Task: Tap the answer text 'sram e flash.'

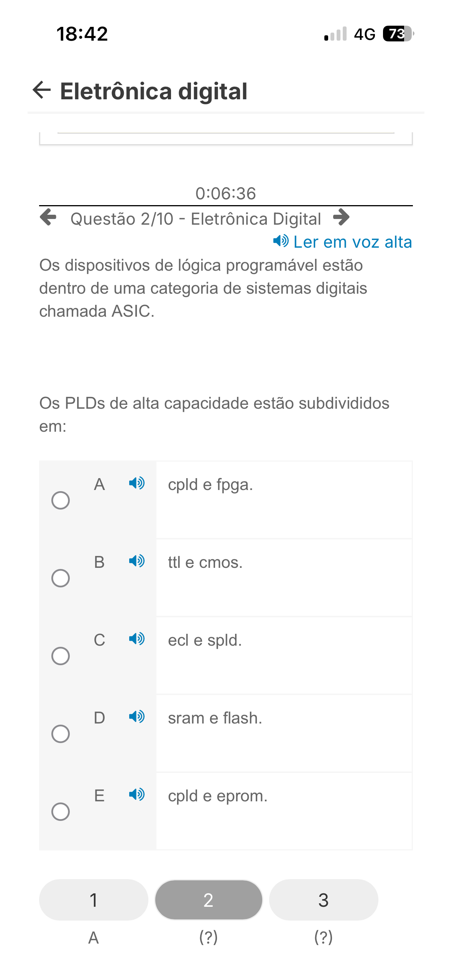Action: pyautogui.click(x=215, y=718)
